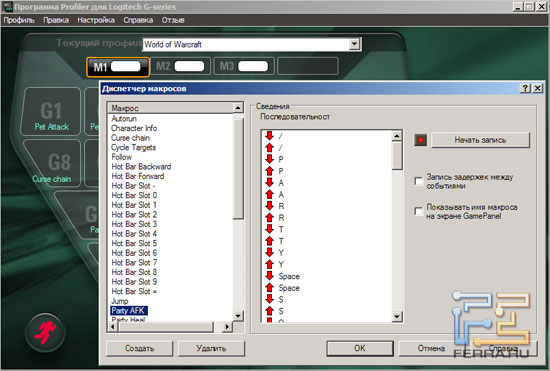The width and height of the screenshot is (550, 371).
Task: Click macro list scroll-left arrow
Action: click(113, 327)
